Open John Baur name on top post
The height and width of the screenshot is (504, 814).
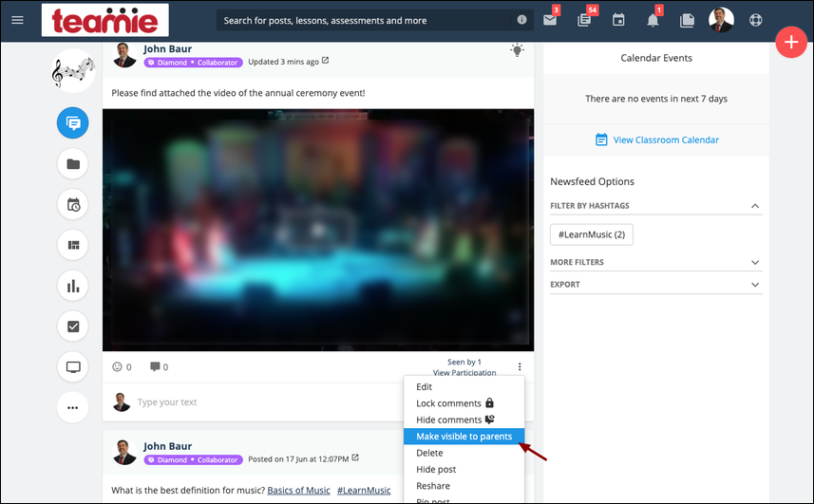(x=168, y=48)
